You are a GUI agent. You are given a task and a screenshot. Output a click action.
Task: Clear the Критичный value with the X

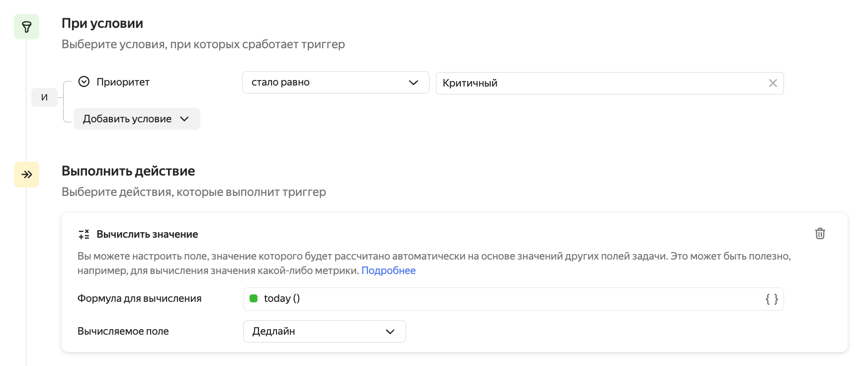point(773,83)
